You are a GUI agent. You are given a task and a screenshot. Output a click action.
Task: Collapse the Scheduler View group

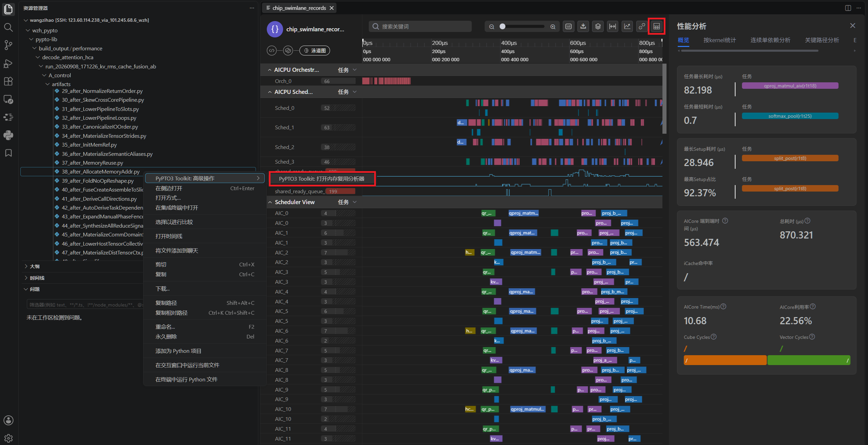[x=270, y=202]
